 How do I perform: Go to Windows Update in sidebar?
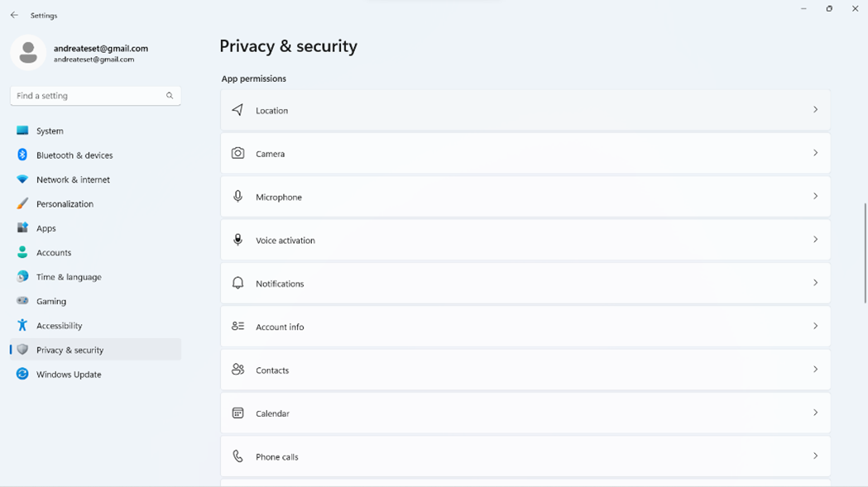tap(69, 375)
